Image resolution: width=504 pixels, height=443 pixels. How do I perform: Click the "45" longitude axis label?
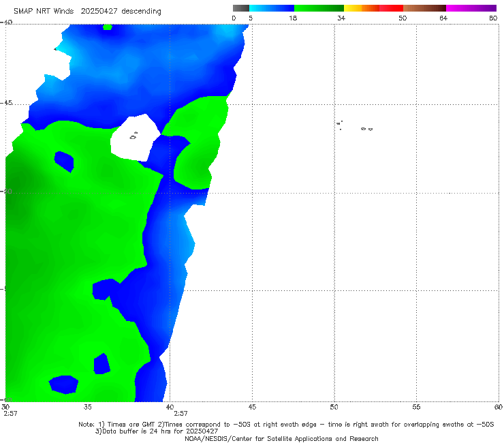(252, 407)
